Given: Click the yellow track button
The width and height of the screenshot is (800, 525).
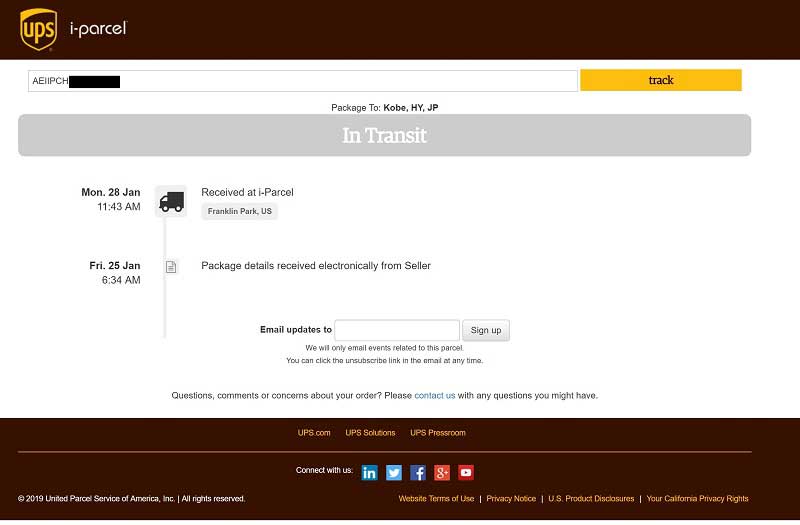Looking at the screenshot, I should click(661, 80).
